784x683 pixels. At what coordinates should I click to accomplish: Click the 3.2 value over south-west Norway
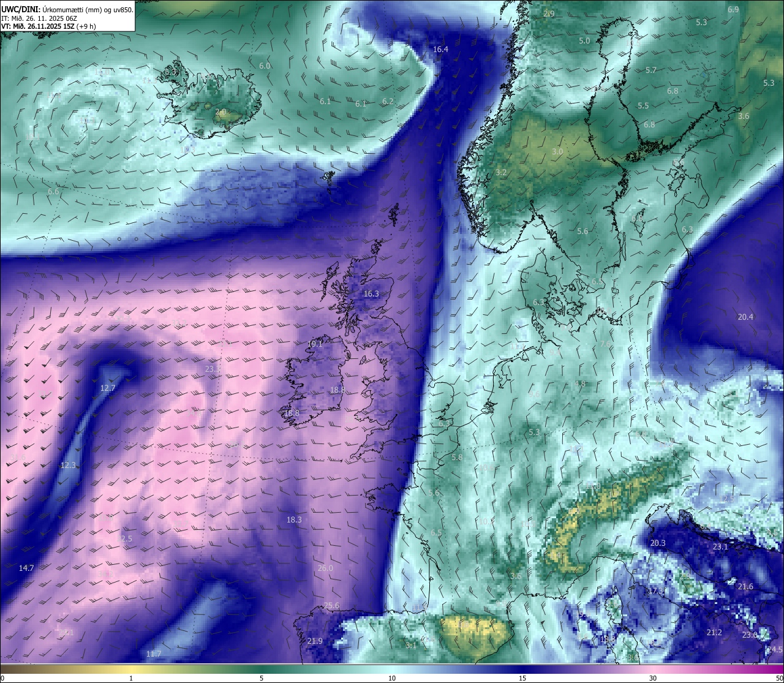pyautogui.click(x=501, y=173)
